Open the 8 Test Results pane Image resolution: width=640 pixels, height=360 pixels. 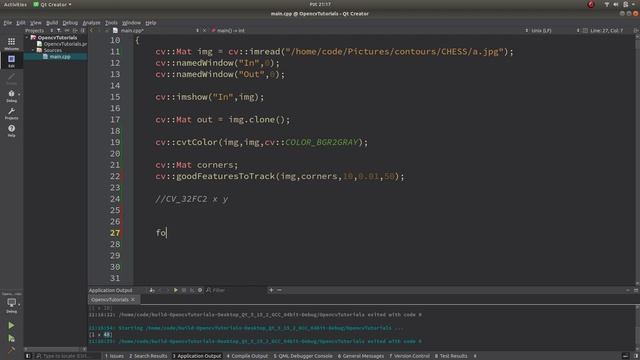click(x=451, y=356)
